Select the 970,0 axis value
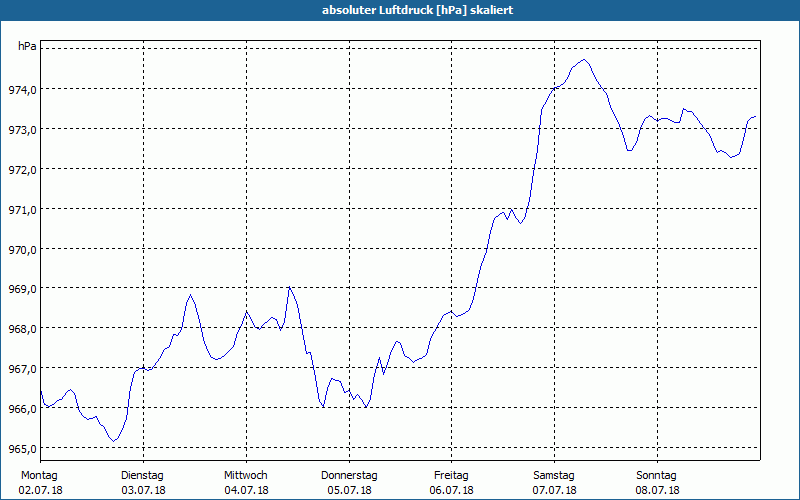The height and width of the screenshot is (500, 800). pyautogui.click(x=22, y=249)
